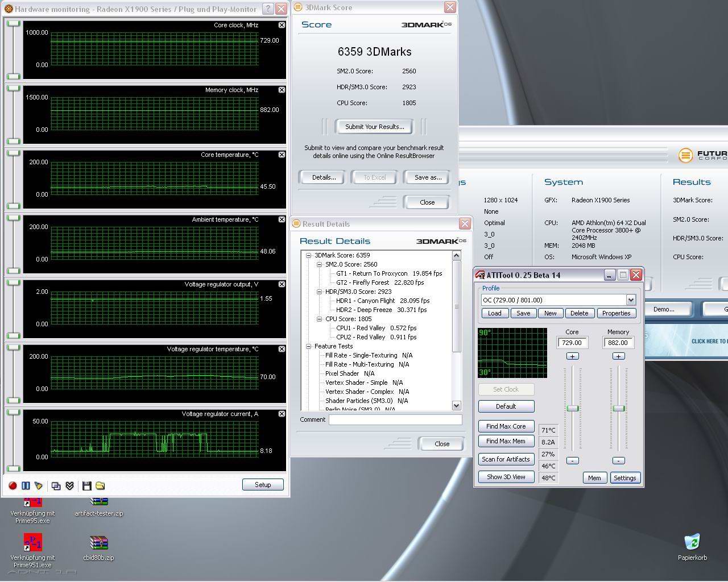Click the Mem button in ATITool
This screenshot has width=728, height=582.
pyautogui.click(x=594, y=478)
